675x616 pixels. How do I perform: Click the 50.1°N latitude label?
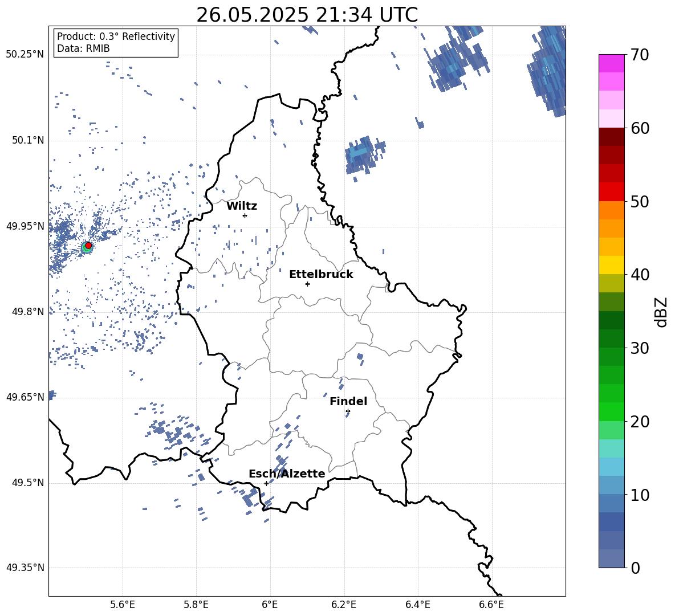(27, 140)
